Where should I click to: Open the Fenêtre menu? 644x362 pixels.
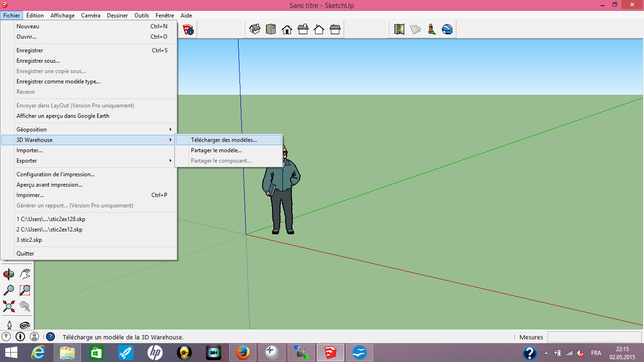[x=165, y=16]
